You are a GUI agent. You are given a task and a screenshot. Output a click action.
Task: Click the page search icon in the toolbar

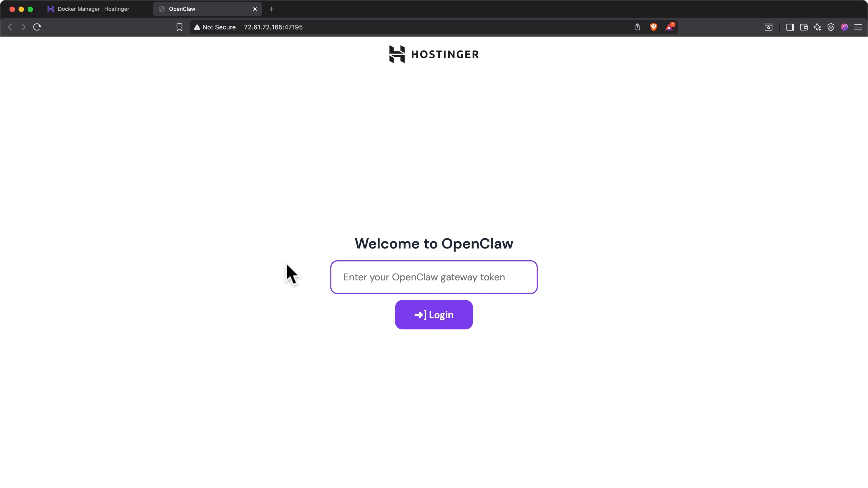769,27
